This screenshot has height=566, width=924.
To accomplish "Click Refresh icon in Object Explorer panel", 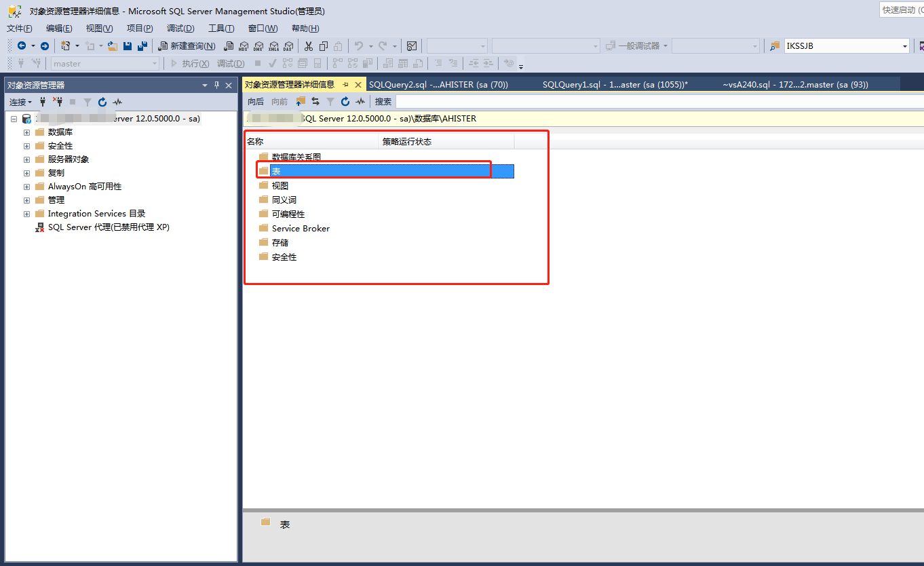I will pyautogui.click(x=102, y=102).
